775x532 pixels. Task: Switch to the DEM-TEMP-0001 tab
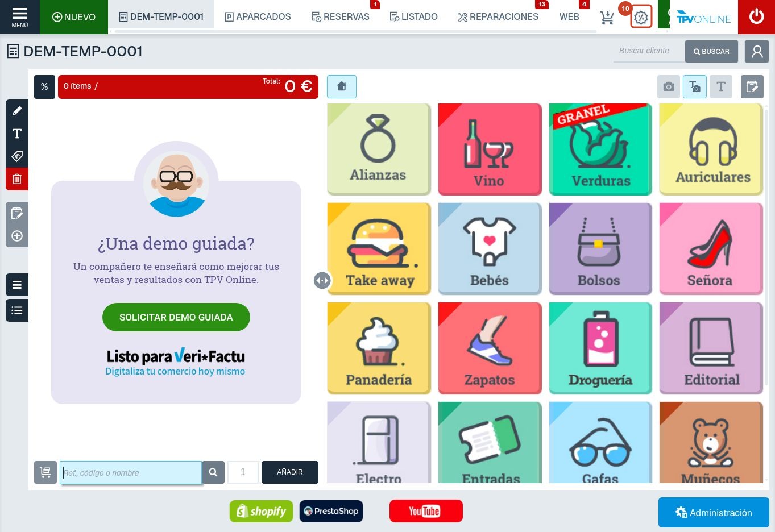point(161,17)
